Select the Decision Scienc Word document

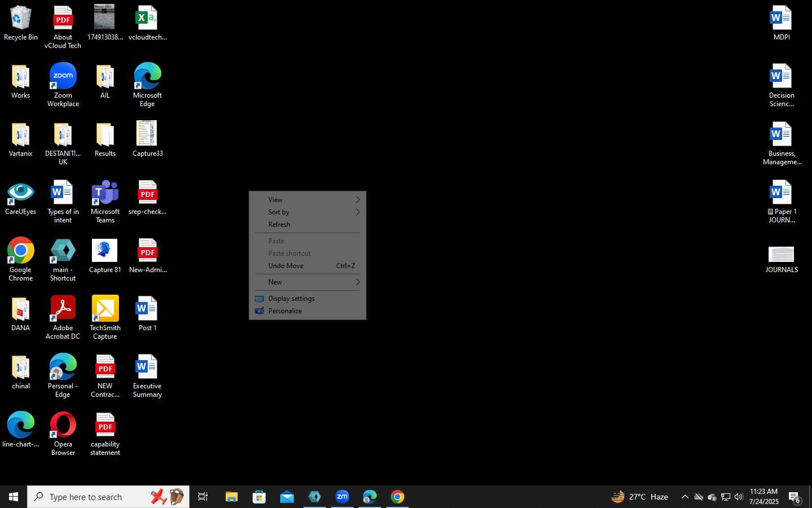tap(782, 85)
